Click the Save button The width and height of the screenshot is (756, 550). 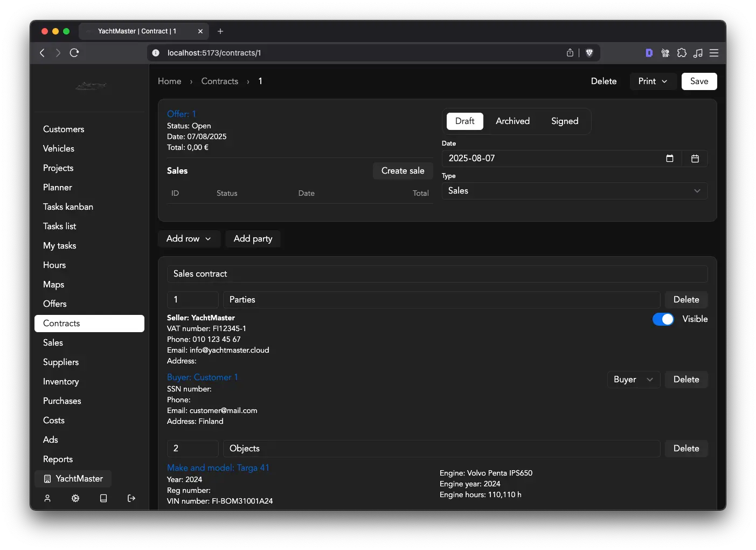coord(699,81)
